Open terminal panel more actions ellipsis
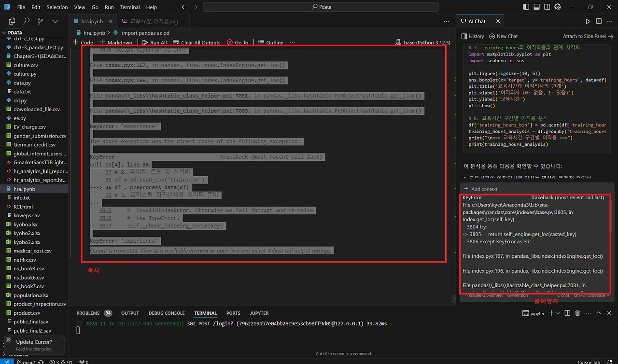Screen dimensions: 618x364 point(588,313)
